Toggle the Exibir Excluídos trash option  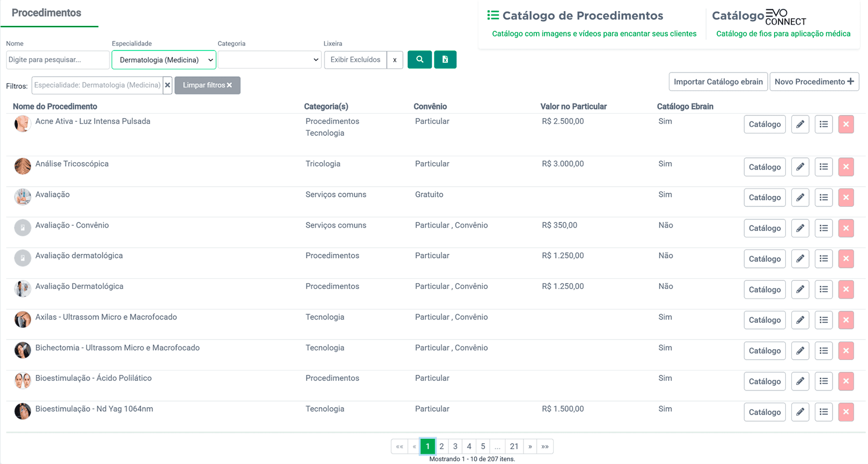tap(355, 60)
